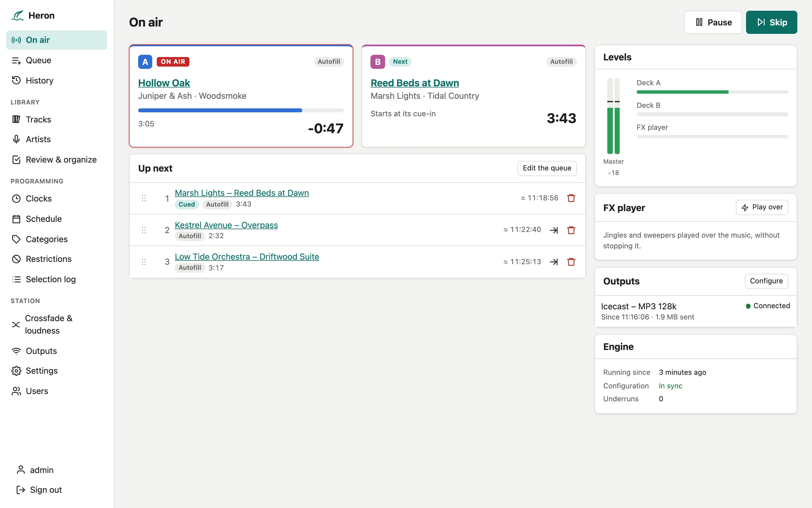Click drag handle for Low Tide Orchestra row
Viewport: 812px width, 508px height.
click(x=144, y=262)
